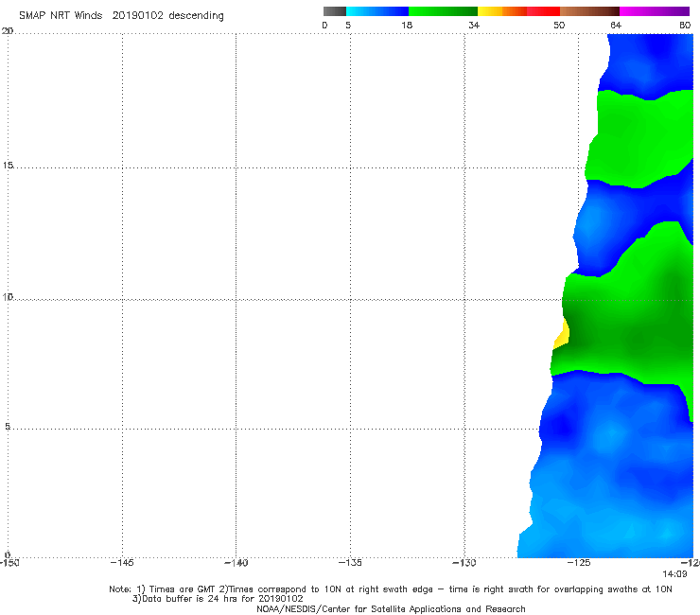Click the color scale label '18'
The image size is (700, 615).
(x=407, y=25)
